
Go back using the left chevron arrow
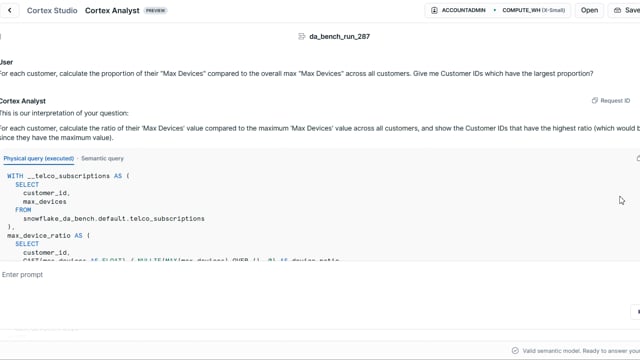(x=9, y=11)
